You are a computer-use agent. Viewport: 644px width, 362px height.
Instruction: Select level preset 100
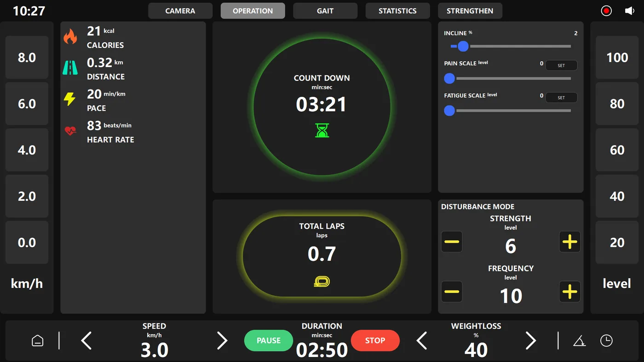click(617, 57)
